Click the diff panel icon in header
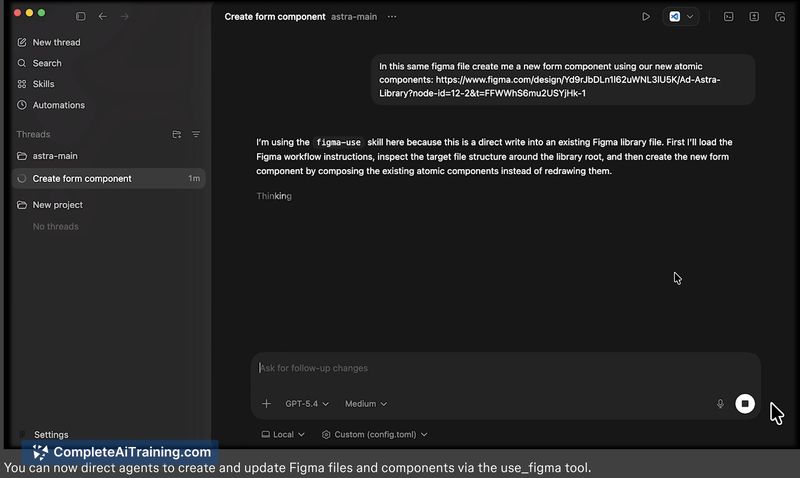Image resolution: width=800 pixels, height=478 pixels. [754, 17]
